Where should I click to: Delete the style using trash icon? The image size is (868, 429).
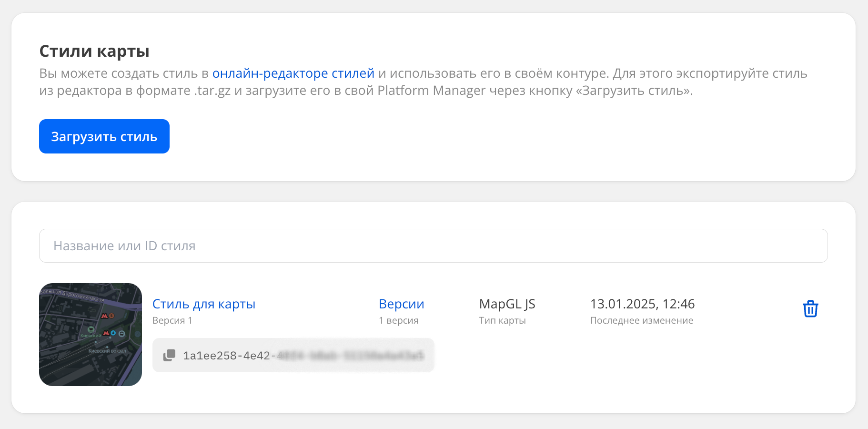coord(810,309)
